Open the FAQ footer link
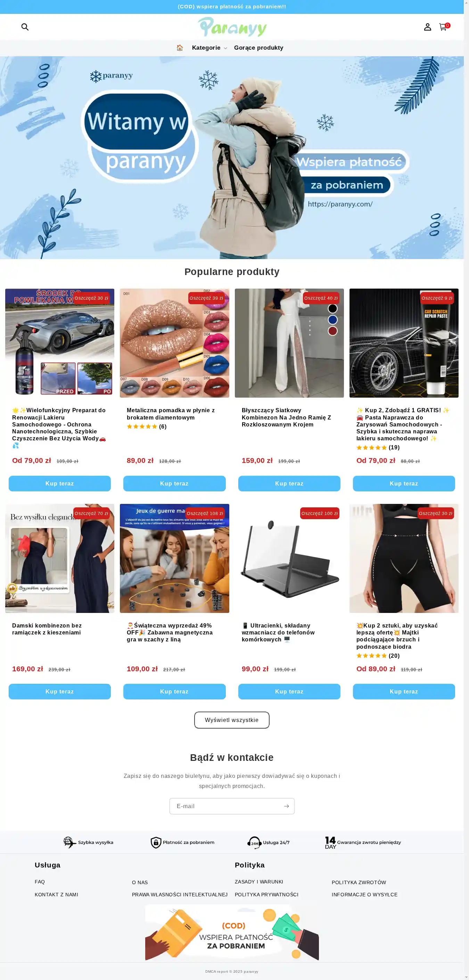This screenshot has height=980, width=469. (x=40, y=881)
